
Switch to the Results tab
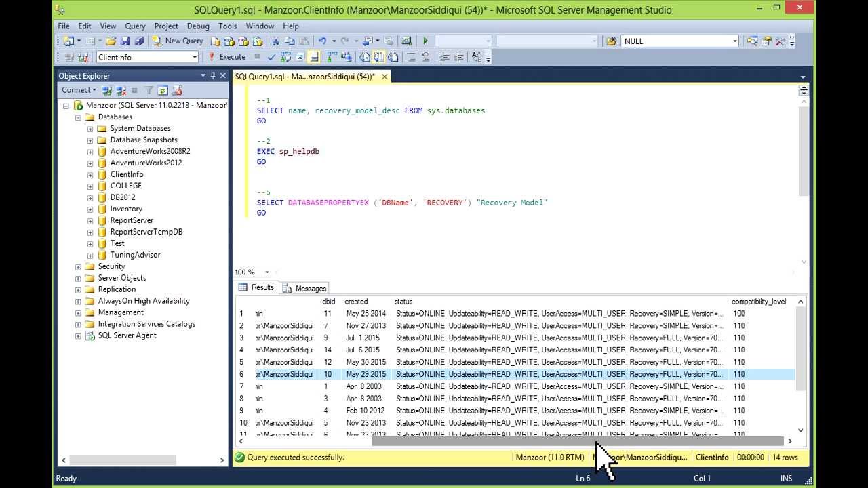tap(256, 287)
